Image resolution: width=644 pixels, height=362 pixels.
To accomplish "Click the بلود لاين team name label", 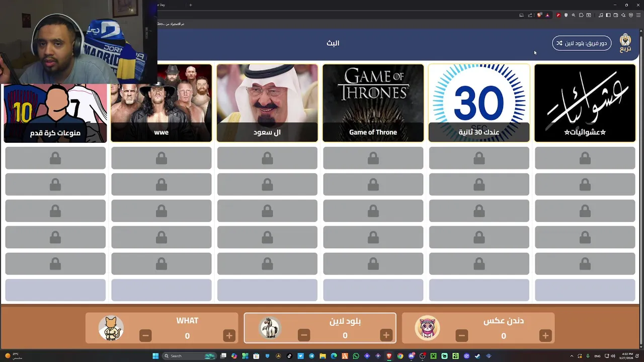I will tap(345, 321).
